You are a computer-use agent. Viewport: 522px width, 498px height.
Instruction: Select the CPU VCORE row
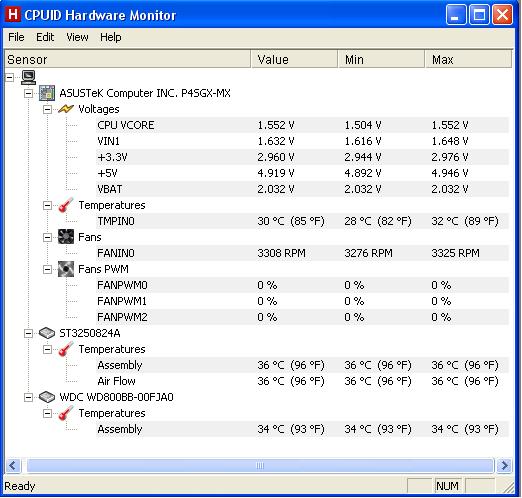pos(302,125)
